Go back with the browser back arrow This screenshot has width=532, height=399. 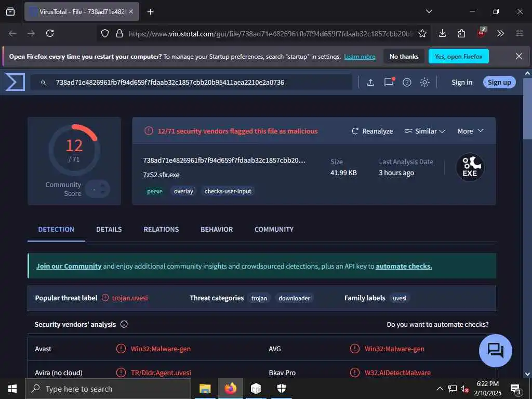(12, 33)
